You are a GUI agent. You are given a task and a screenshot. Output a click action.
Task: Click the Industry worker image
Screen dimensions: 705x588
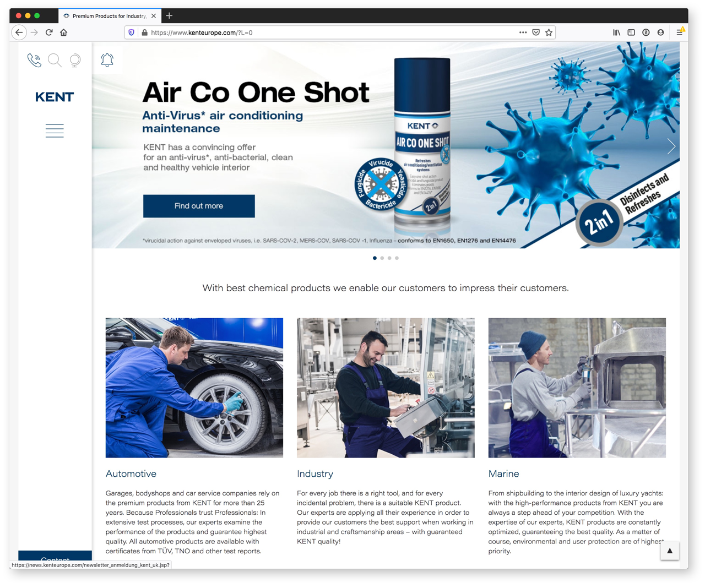(386, 388)
